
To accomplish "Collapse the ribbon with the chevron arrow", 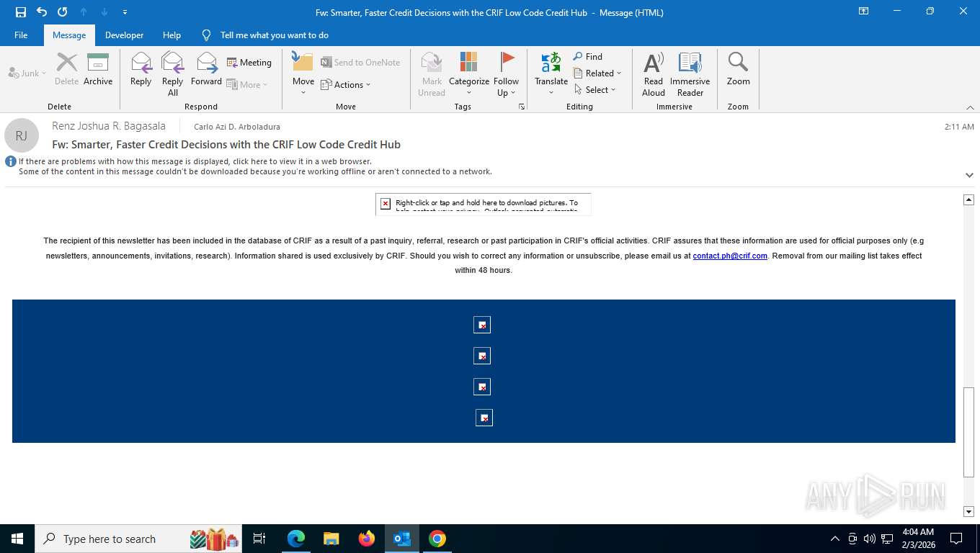I will [x=970, y=107].
